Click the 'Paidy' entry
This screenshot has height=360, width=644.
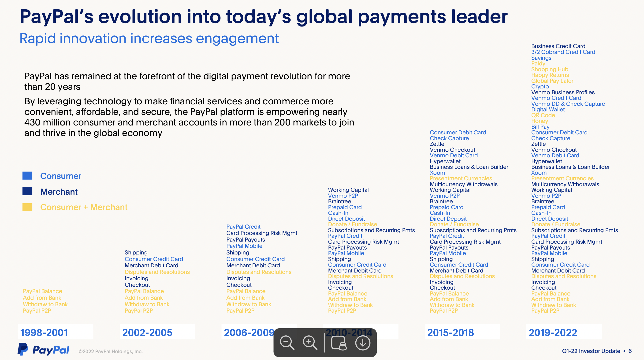(x=538, y=64)
